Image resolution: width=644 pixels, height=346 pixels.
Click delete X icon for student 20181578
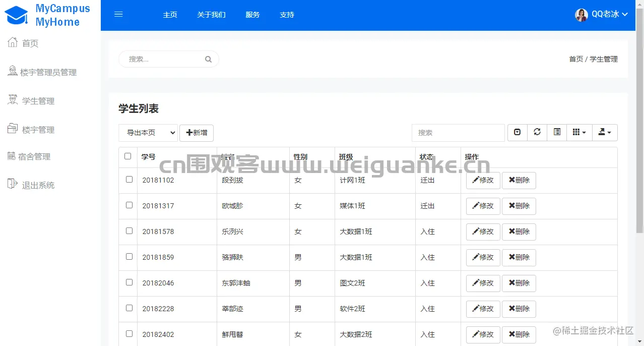[511, 232]
